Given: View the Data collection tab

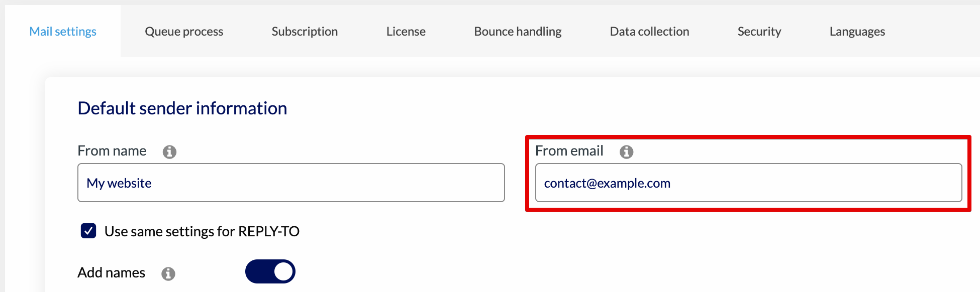Looking at the screenshot, I should coord(649,31).
